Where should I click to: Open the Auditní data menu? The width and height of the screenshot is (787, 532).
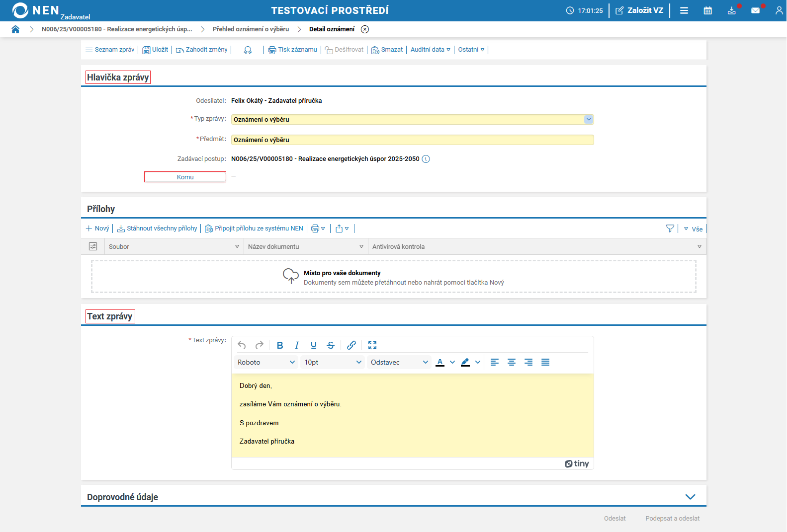430,50
